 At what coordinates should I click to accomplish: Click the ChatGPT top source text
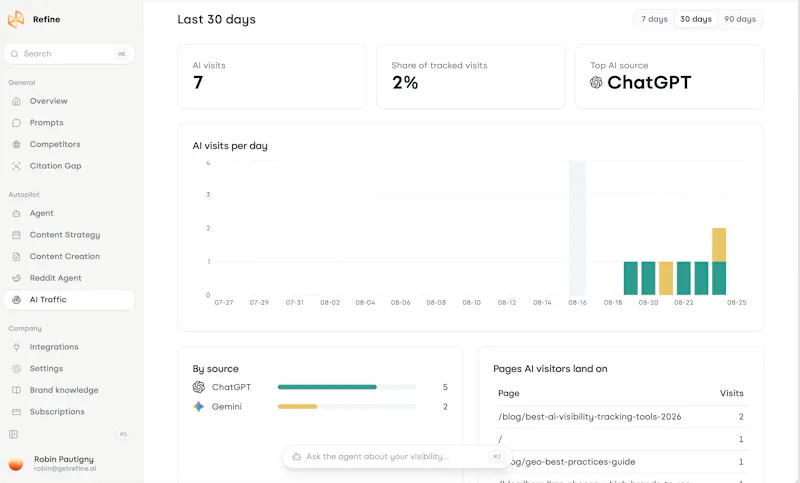(x=649, y=83)
